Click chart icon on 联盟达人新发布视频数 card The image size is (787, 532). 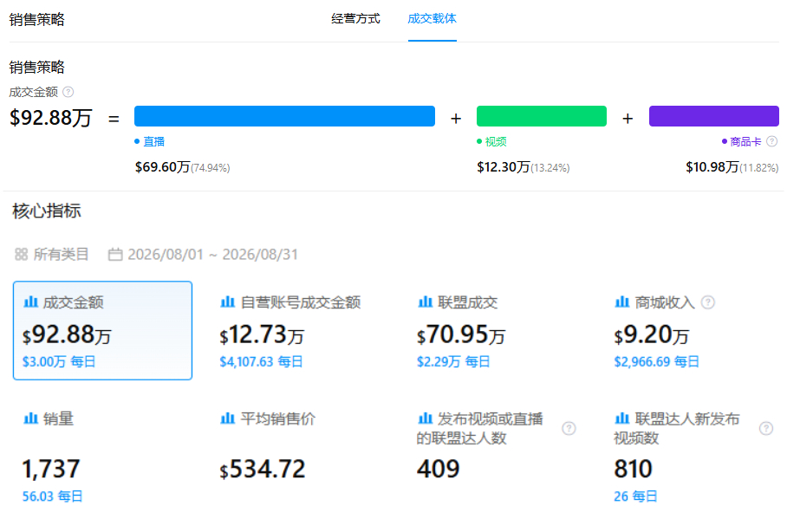tap(621, 418)
